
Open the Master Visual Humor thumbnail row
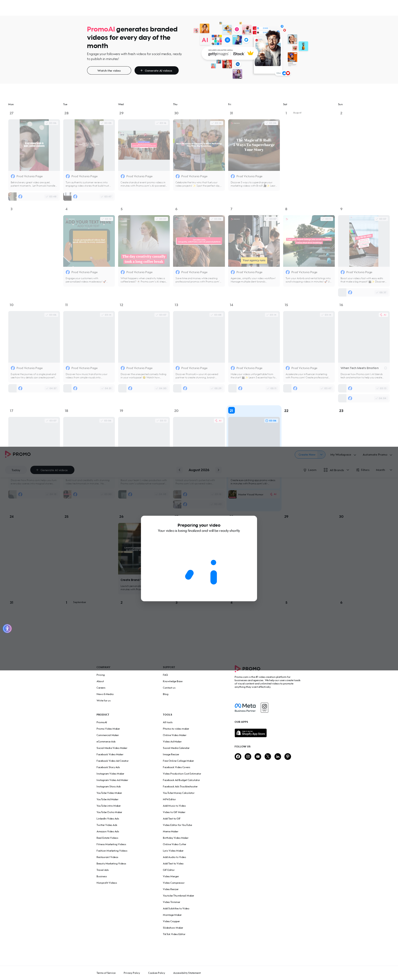coord(254,494)
